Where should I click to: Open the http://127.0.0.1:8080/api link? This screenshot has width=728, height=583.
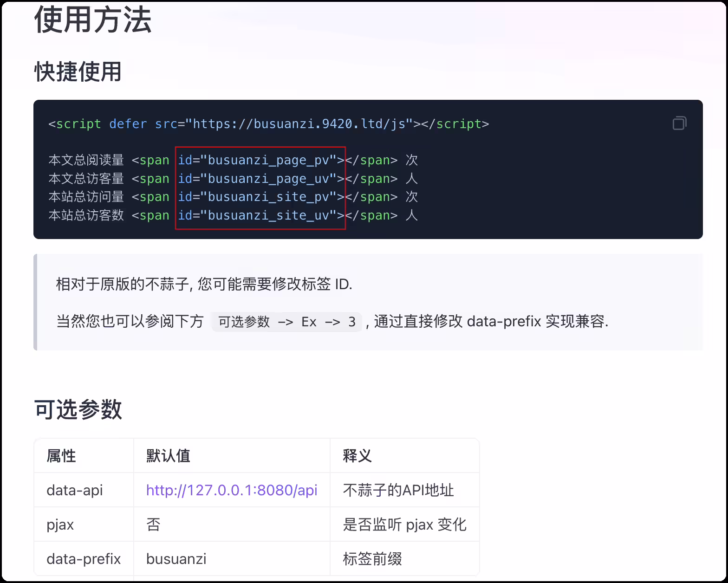click(232, 490)
